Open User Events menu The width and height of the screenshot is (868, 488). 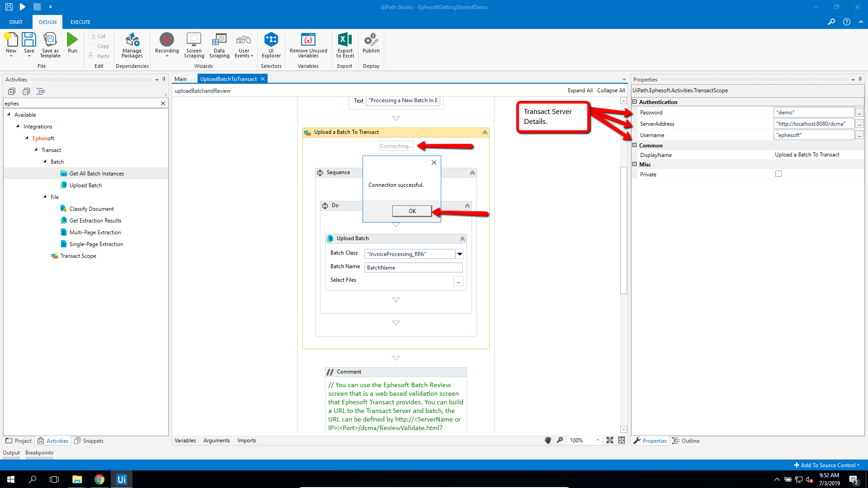click(244, 45)
